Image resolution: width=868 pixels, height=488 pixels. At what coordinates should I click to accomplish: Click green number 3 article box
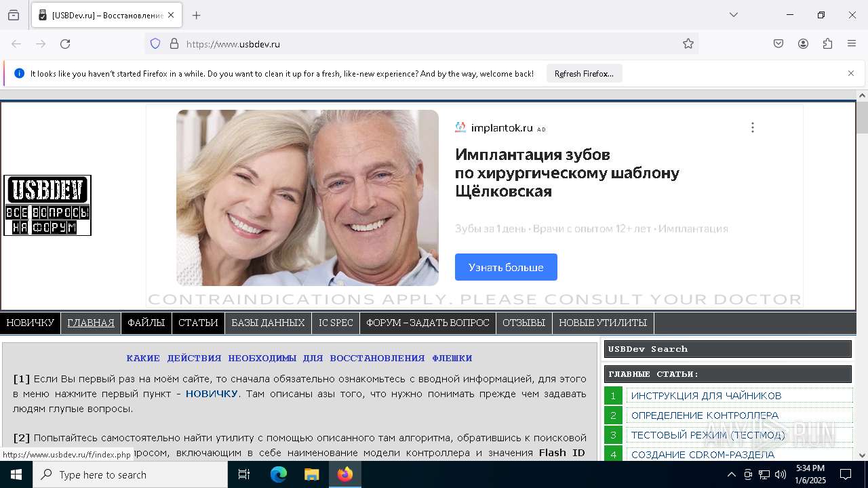point(613,434)
